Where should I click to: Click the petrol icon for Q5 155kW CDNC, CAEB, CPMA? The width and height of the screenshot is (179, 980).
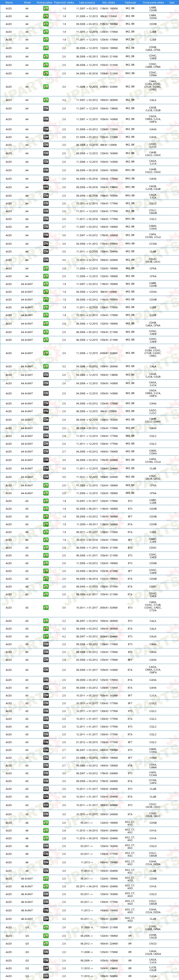(x=46, y=928)
